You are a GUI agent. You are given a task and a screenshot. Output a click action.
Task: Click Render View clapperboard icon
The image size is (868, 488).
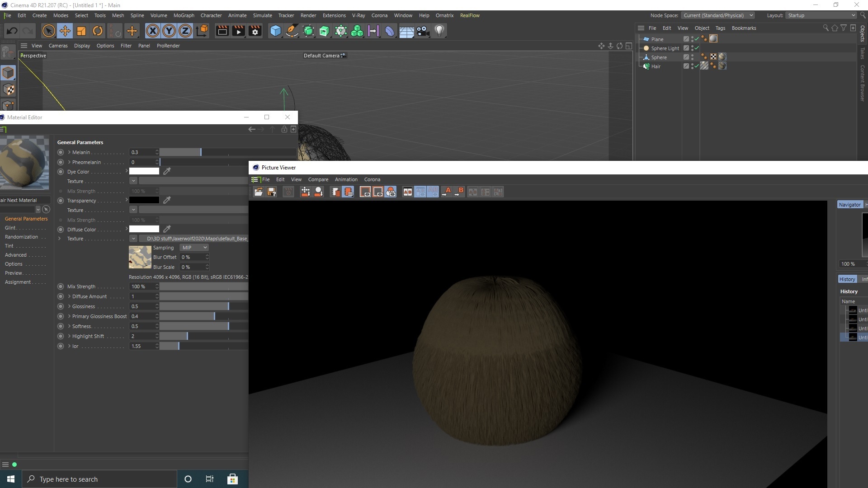pos(222,31)
